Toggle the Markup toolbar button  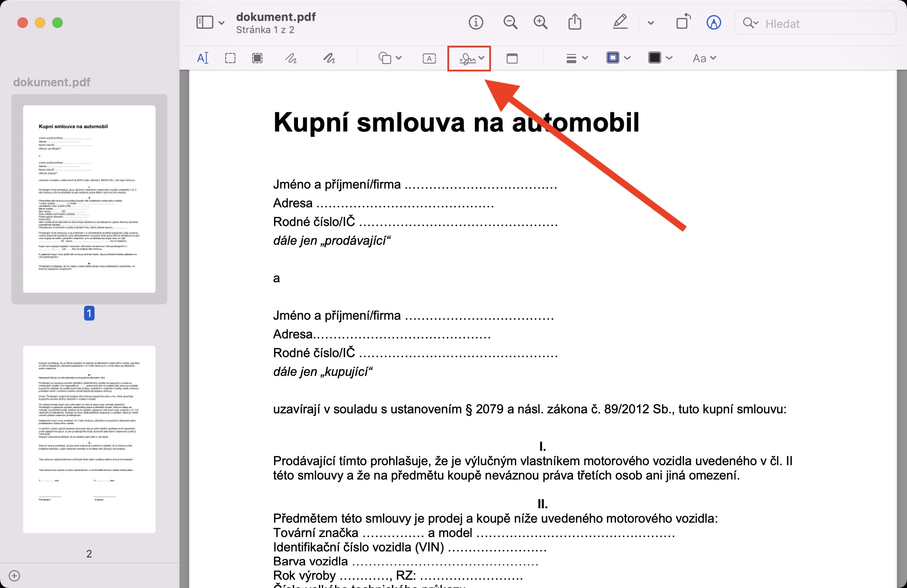pos(714,22)
